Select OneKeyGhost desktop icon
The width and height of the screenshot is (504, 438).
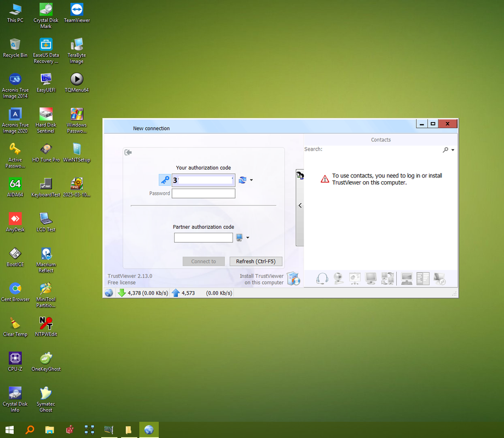(x=46, y=362)
